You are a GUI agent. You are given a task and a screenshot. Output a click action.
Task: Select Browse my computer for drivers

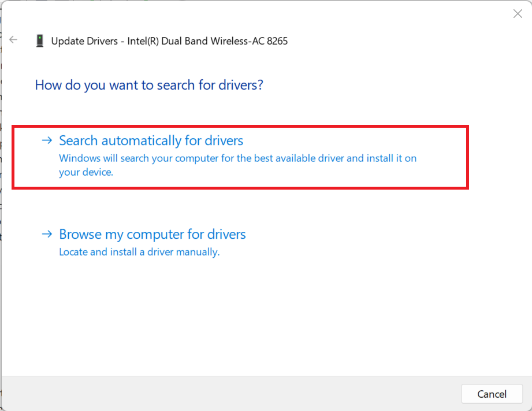point(152,234)
